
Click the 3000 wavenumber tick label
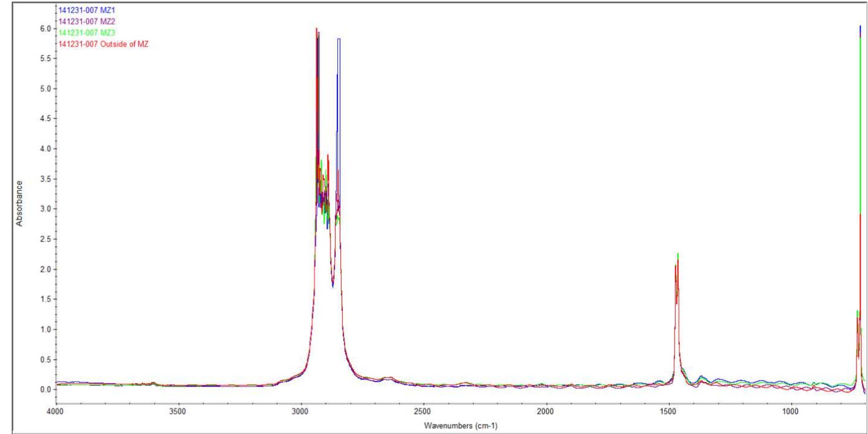coord(300,412)
